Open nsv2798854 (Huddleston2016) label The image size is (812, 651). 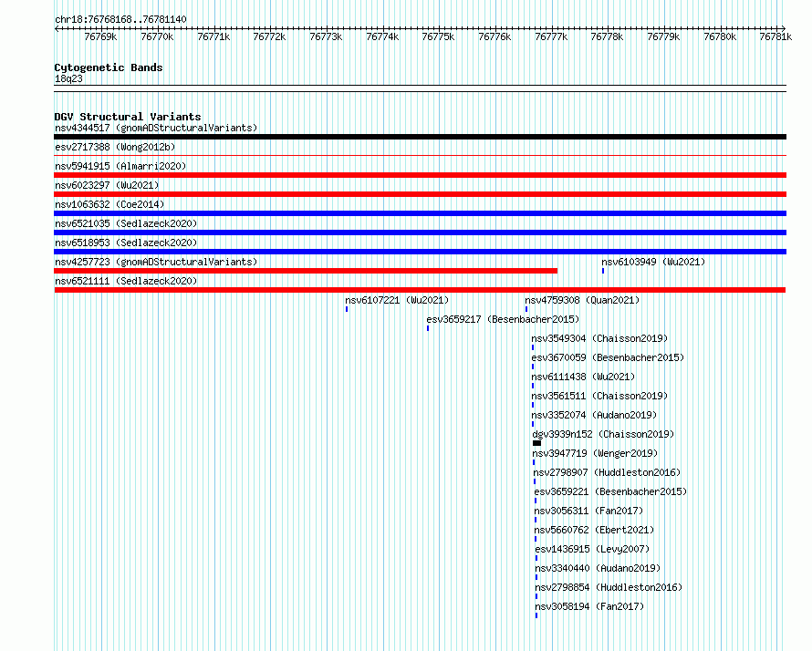609,587
